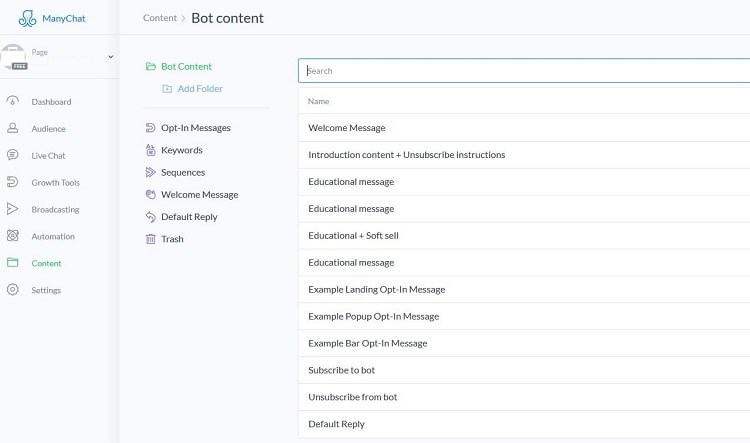The height and width of the screenshot is (443, 750).
Task: Click the Automation icon in sidebar
Action: pos(12,236)
